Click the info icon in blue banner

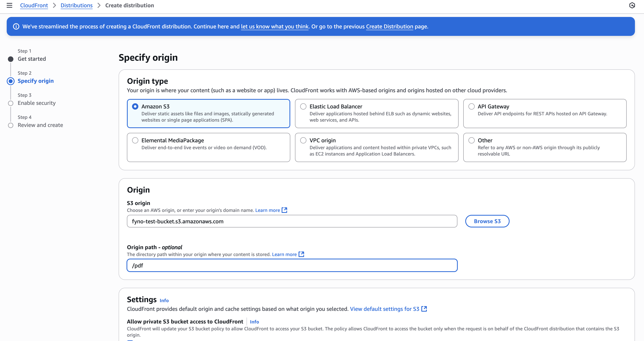tap(16, 26)
